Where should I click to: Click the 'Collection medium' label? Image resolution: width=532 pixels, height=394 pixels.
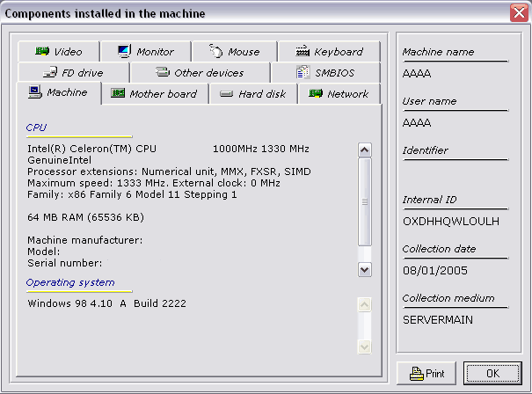click(448, 298)
